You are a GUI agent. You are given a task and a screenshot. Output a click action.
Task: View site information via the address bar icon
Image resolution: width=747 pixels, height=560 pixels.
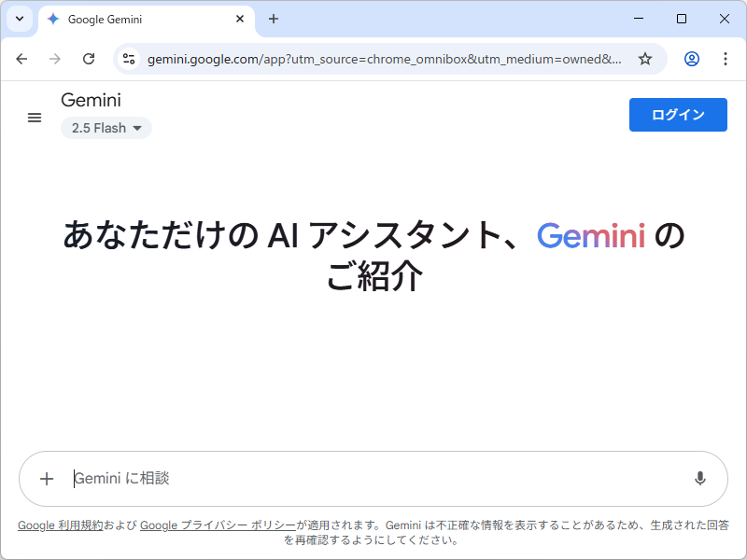[x=128, y=58]
